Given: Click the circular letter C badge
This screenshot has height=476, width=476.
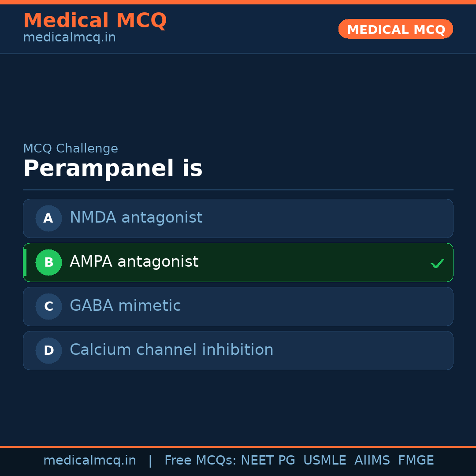Looking at the screenshot, I should pyautogui.click(x=48, y=306).
